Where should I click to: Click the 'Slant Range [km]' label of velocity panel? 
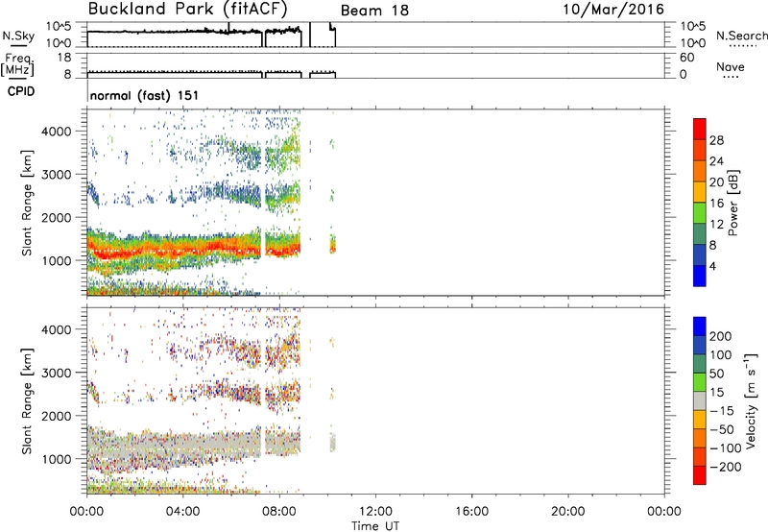(x=27, y=401)
